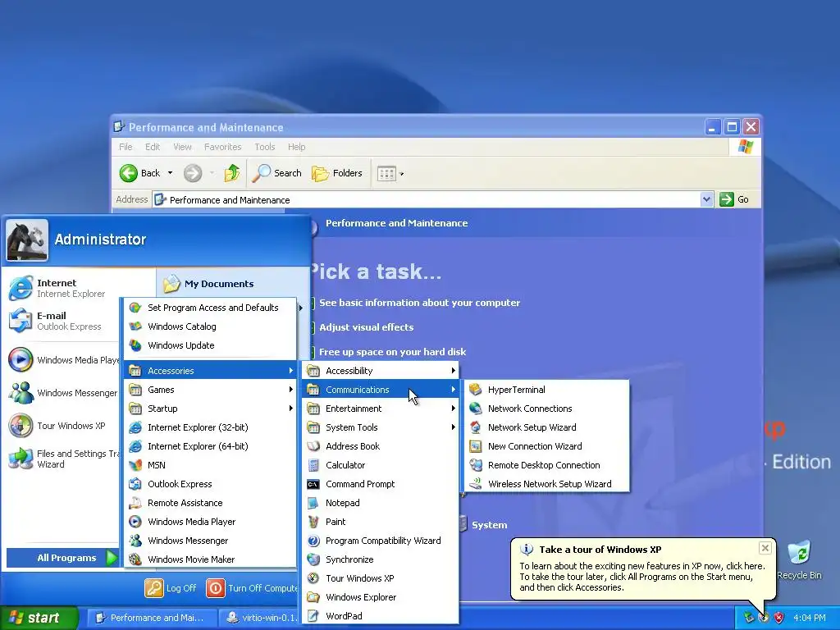The height and width of the screenshot is (630, 840).
Task: Launch MSN from All Programs
Action: coord(210,465)
